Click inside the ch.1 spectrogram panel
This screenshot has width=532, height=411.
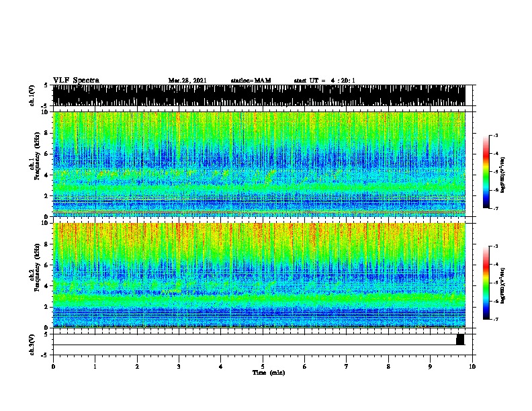click(x=259, y=164)
